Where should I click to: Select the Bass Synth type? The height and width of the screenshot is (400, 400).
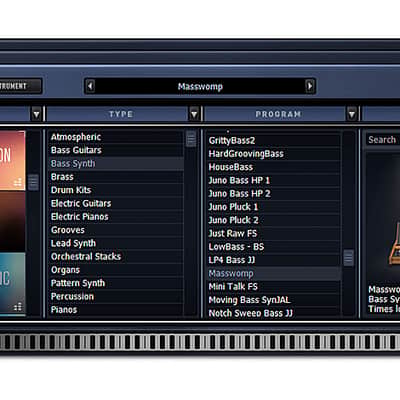point(116,164)
